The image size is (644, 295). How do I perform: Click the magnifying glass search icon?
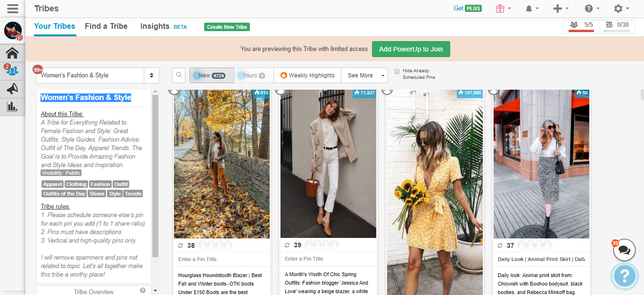179,75
